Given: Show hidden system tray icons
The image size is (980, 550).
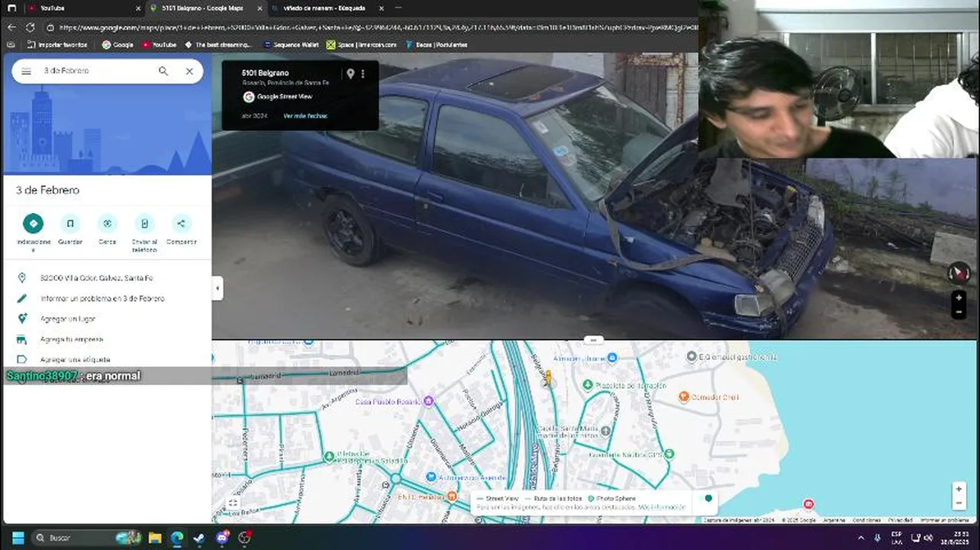Looking at the screenshot, I should click(x=861, y=538).
